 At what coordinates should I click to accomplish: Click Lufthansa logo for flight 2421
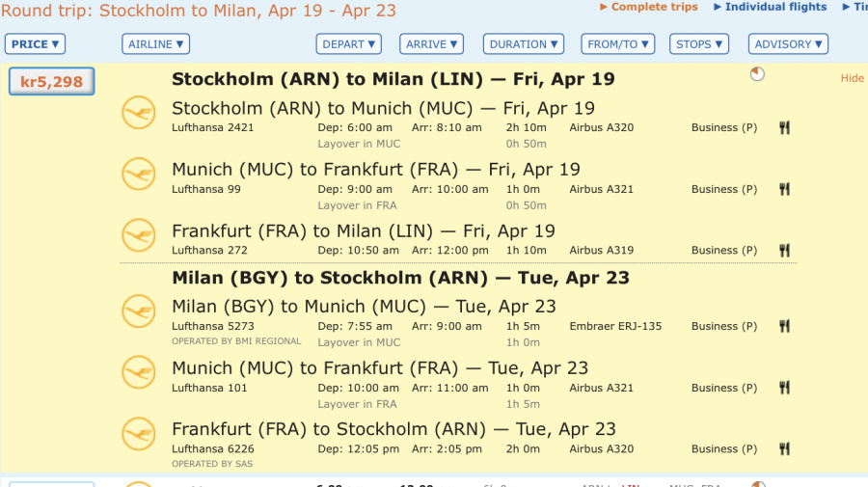point(138,113)
